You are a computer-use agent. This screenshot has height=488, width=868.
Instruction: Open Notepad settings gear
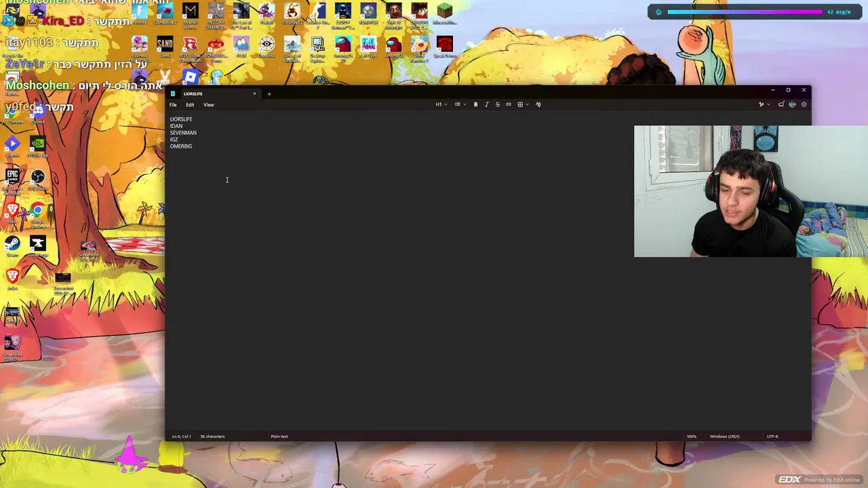pos(804,104)
